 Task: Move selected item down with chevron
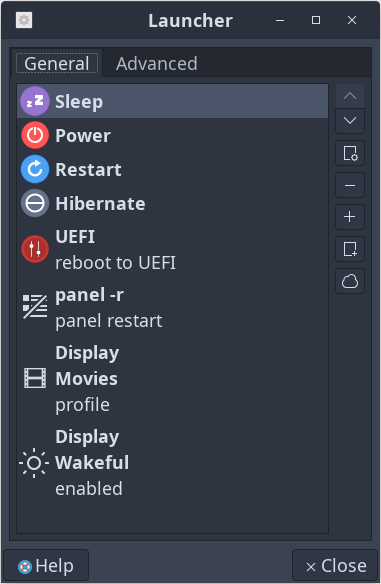pos(350,121)
